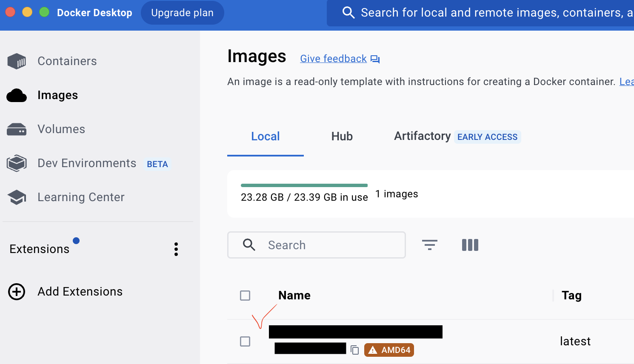
Task: Check the box for the latest image row
Action: (245, 341)
